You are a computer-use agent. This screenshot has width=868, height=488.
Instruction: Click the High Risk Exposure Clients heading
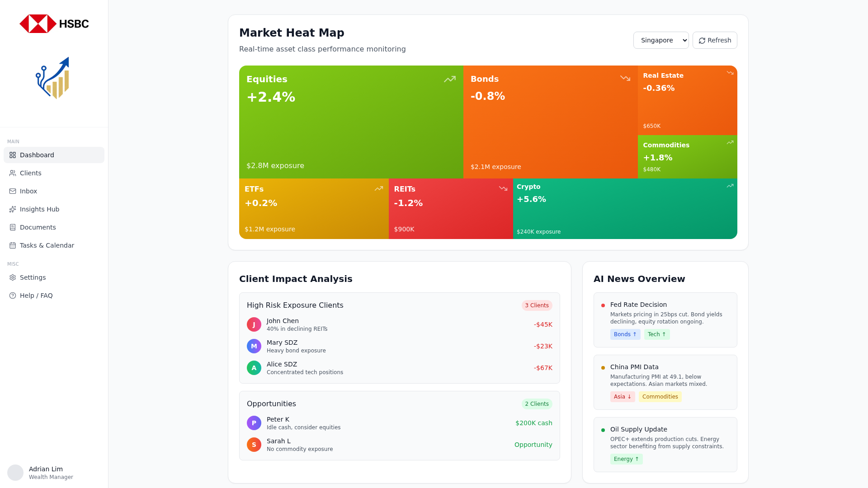click(x=295, y=305)
